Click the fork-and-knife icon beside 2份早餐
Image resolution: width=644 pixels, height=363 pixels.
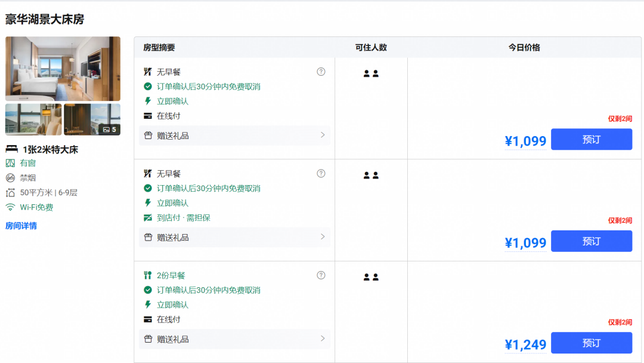click(148, 275)
